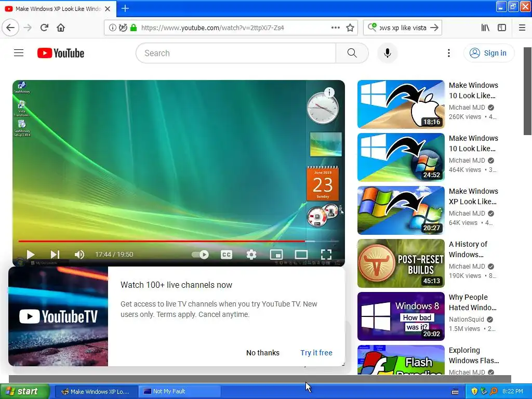This screenshot has width=532, height=399.
Task: Enable miniplayer mode
Action: [276, 255]
